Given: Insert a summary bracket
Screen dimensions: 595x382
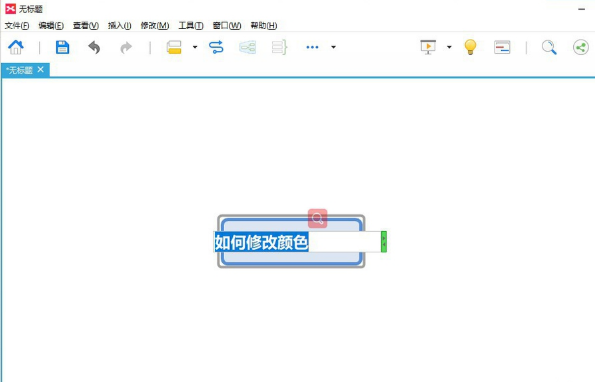Looking at the screenshot, I should (279, 47).
